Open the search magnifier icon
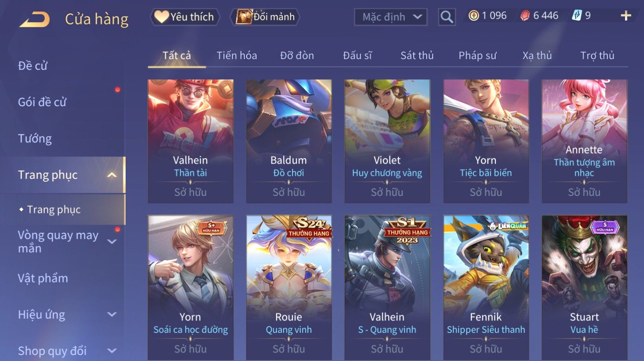The image size is (644, 361). point(447,17)
